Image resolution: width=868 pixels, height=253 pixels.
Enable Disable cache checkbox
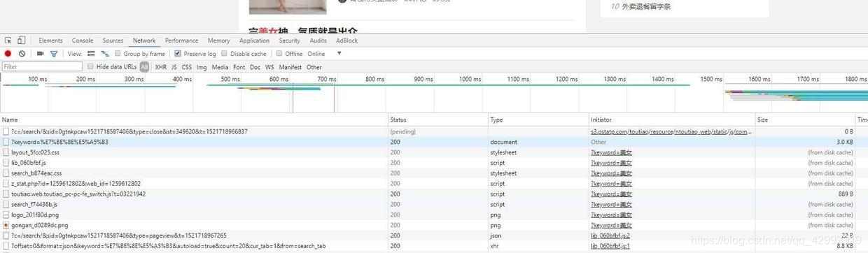point(224,54)
